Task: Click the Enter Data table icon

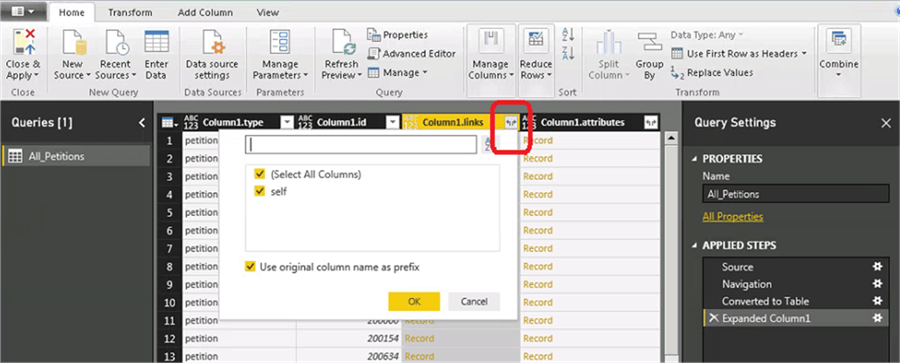Action: click(156, 42)
